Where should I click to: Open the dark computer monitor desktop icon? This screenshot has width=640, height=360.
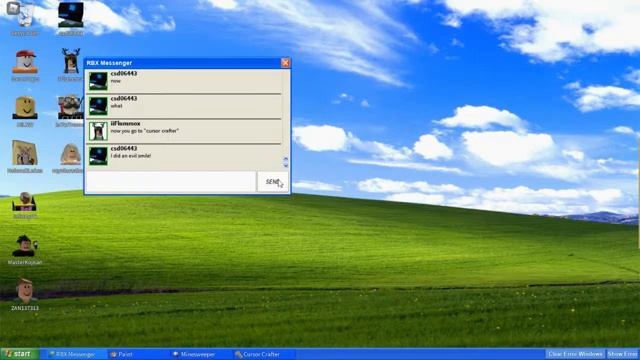coord(71,18)
